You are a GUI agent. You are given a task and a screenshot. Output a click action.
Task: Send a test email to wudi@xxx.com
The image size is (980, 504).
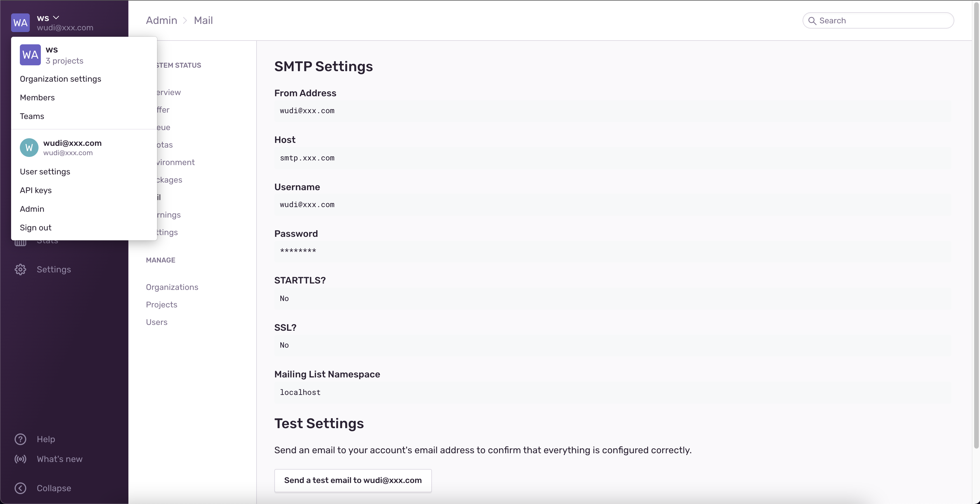[353, 480]
